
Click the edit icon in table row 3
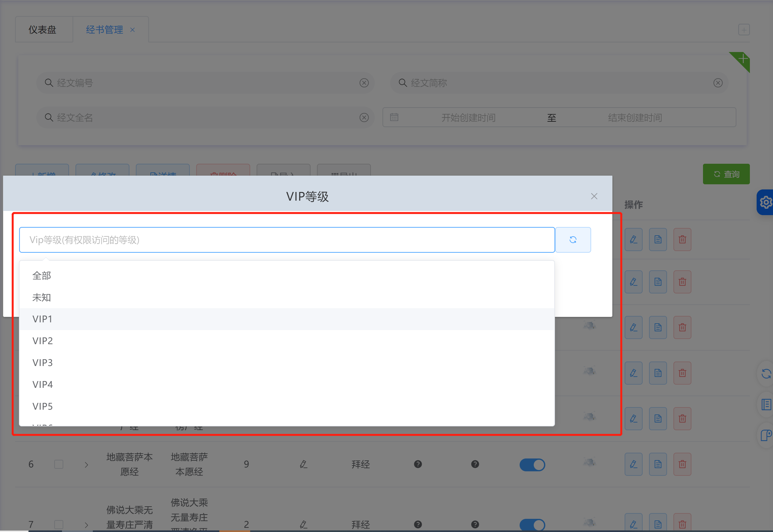coord(633,328)
